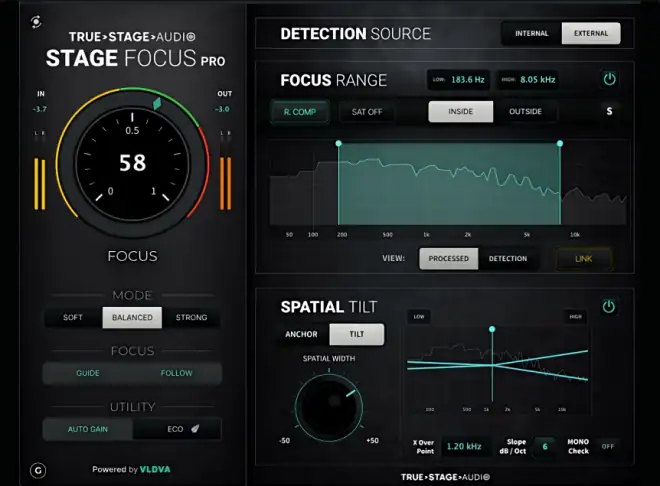The image size is (660, 486).
Task: Click the ECO leaf icon
Action: pos(195,429)
